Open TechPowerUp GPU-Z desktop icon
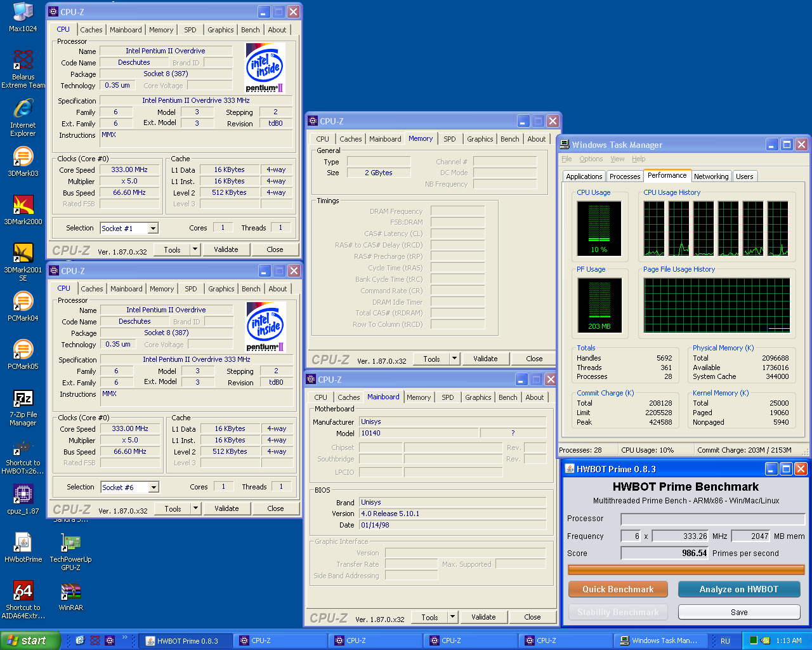This screenshot has width=812, height=650. point(70,551)
